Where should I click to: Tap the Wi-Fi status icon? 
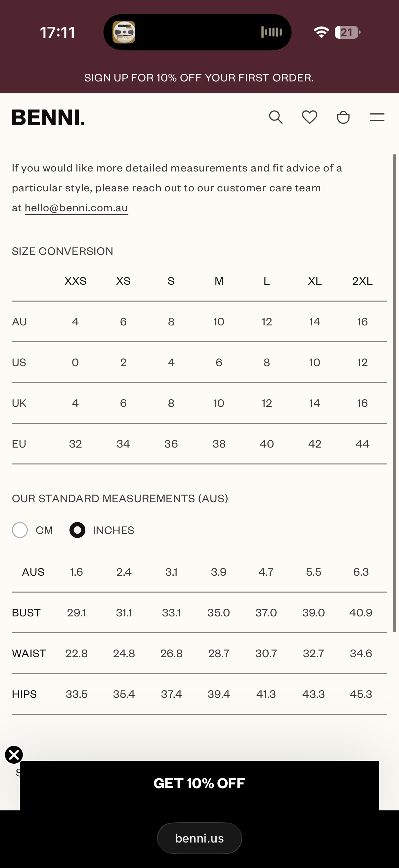coord(321,32)
